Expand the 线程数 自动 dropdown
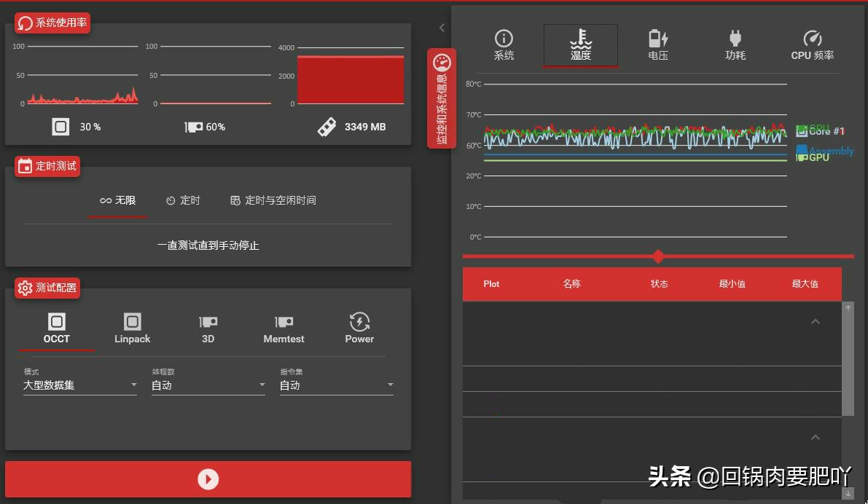Screen dimensions: 868x504 click(207, 384)
